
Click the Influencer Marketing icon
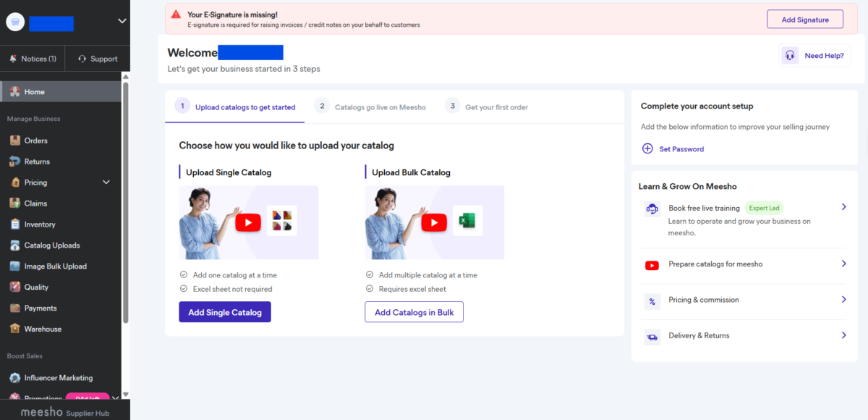[14, 378]
